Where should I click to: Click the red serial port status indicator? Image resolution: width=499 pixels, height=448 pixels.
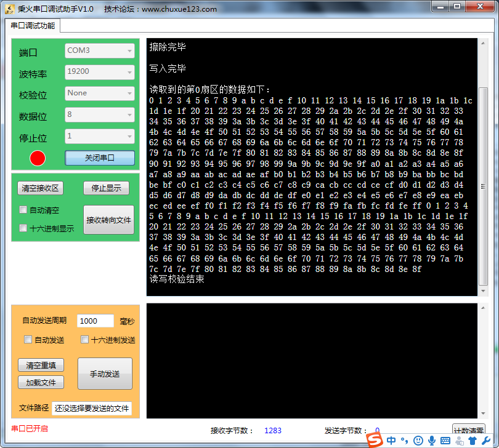tap(38, 158)
